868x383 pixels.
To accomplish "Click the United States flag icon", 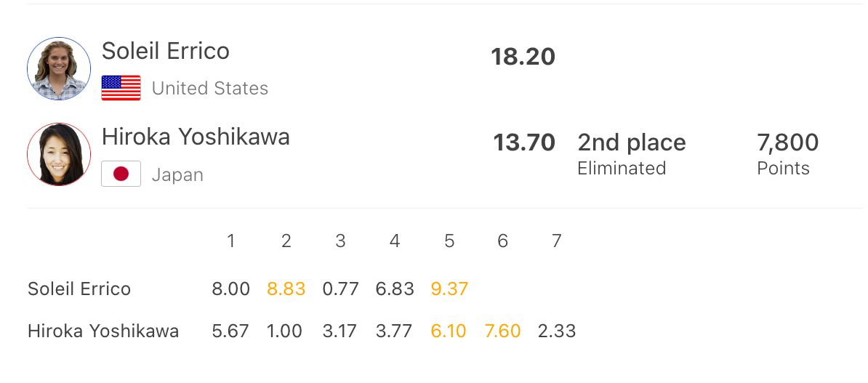I will [121, 88].
